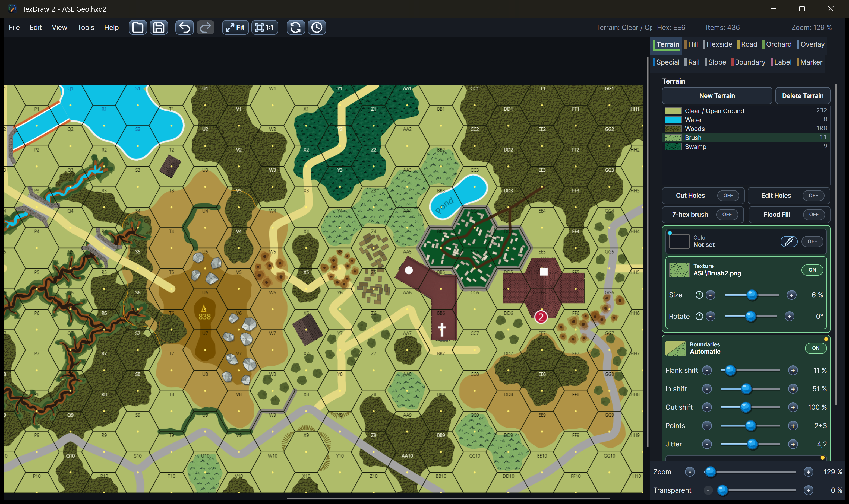849x504 pixels.
Task: Click the Delete Terrain button
Action: tap(803, 96)
